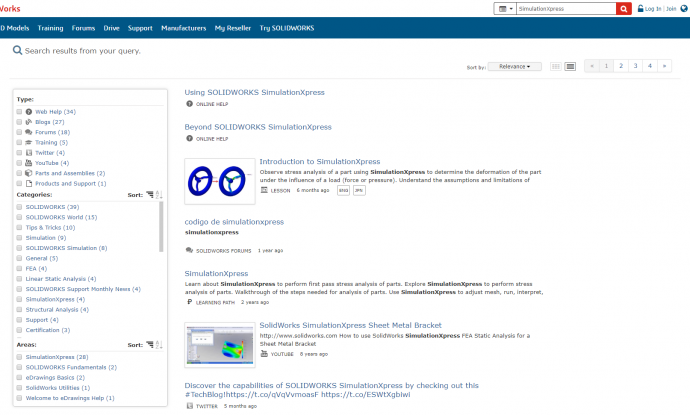Click the ENG language badge
The image size is (690, 415).
(343, 191)
